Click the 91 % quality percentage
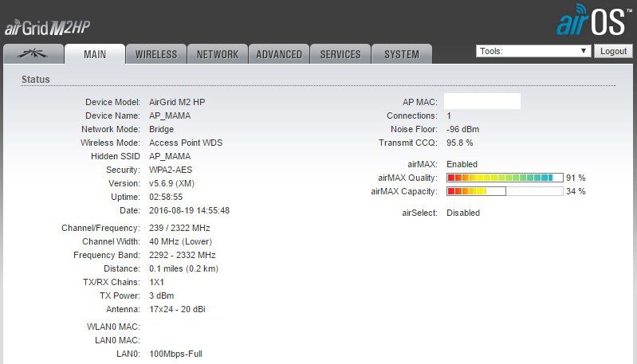 pos(576,178)
